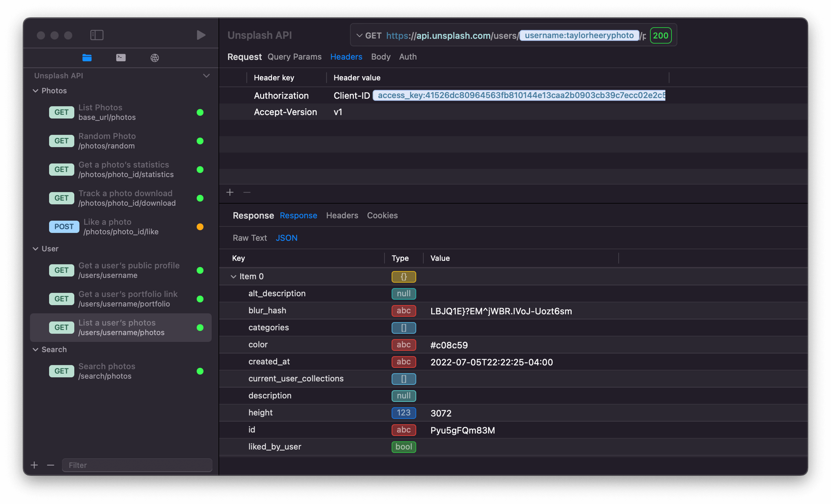Select Track a photo download request
The width and height of the screenshot is (831, 504).
click(121, 198)
